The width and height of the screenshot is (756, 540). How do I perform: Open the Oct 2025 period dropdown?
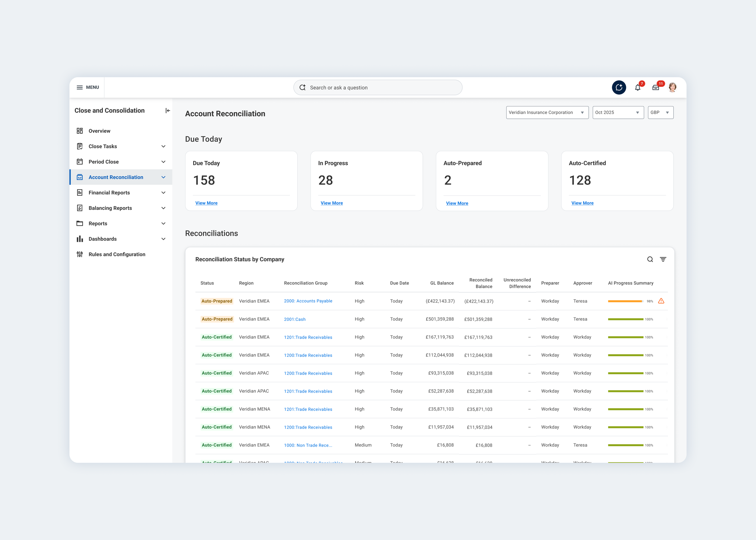click(618, 112)
